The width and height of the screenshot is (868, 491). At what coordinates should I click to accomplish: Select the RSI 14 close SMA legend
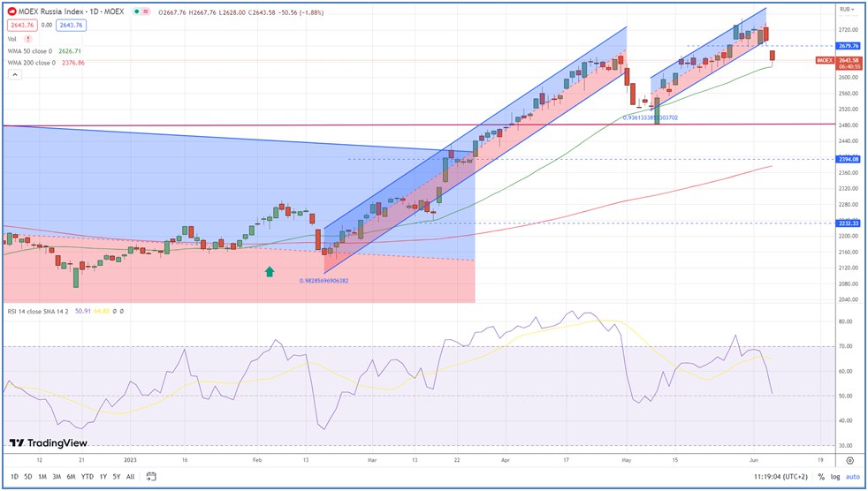[38, 312]
